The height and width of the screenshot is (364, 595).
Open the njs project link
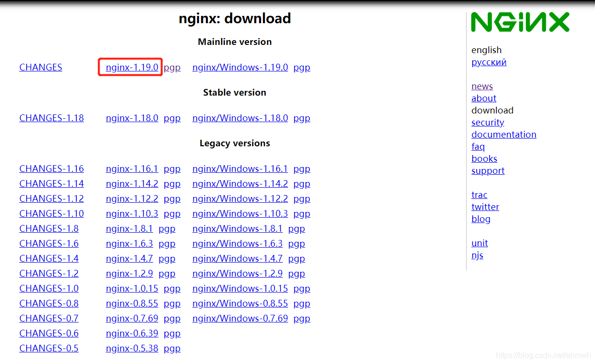click(477, 255)
